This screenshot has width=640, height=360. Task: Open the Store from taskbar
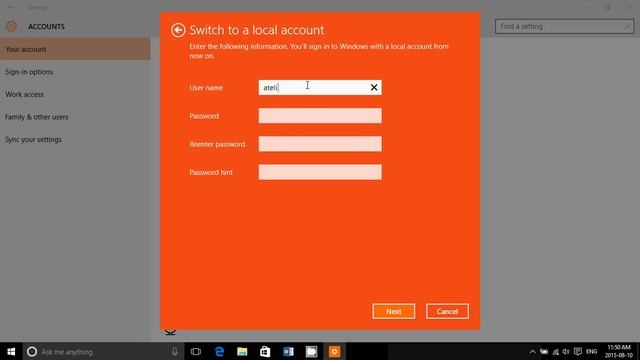[265, 351]
